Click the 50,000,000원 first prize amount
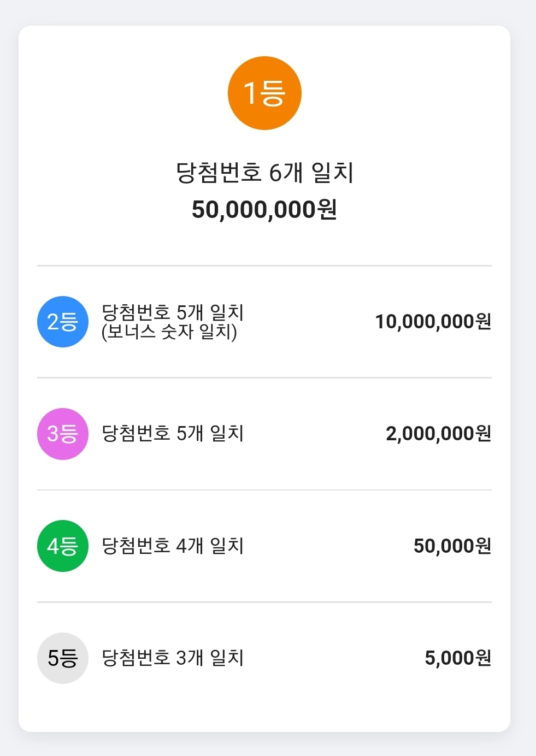Viewport: 536px width, 756px height. coord(264,210)
